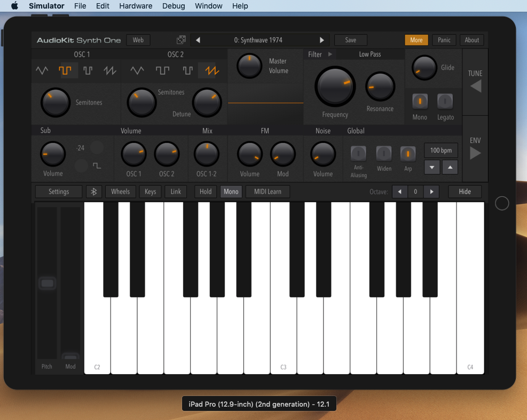
Task: Lower the keyboard octave
Action: tap(399, 192)
